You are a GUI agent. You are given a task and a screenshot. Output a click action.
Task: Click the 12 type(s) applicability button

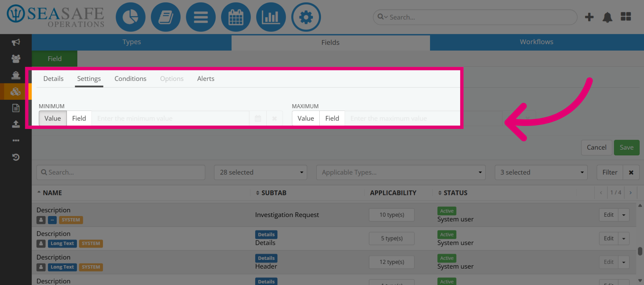click(392, 262)
